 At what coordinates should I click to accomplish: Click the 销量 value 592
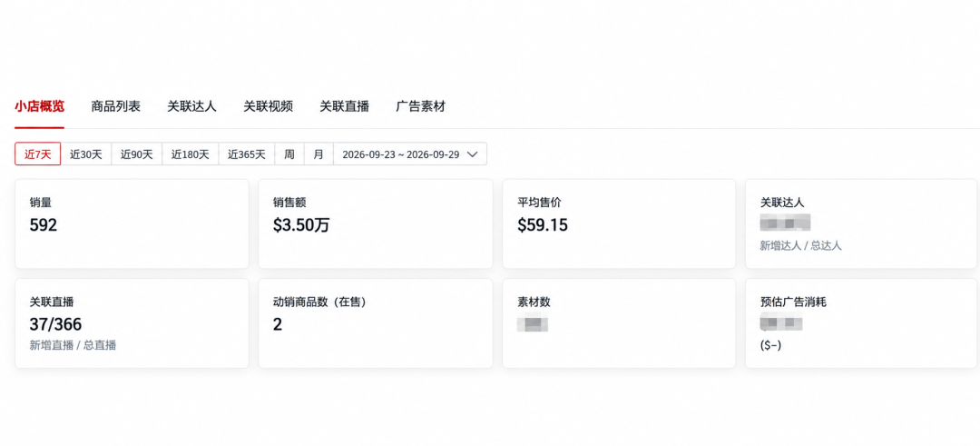pyautogui.click(x=44, y=225)
